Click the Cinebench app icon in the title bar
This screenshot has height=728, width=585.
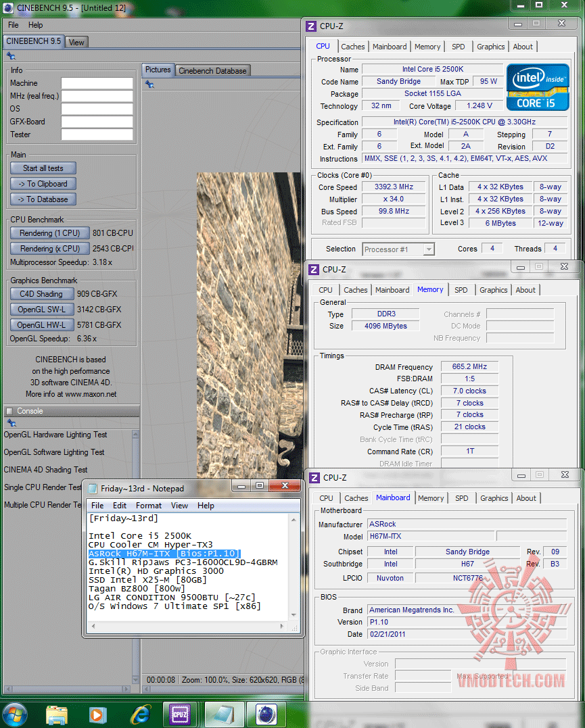pyautogui.click(x=8, y=8)
